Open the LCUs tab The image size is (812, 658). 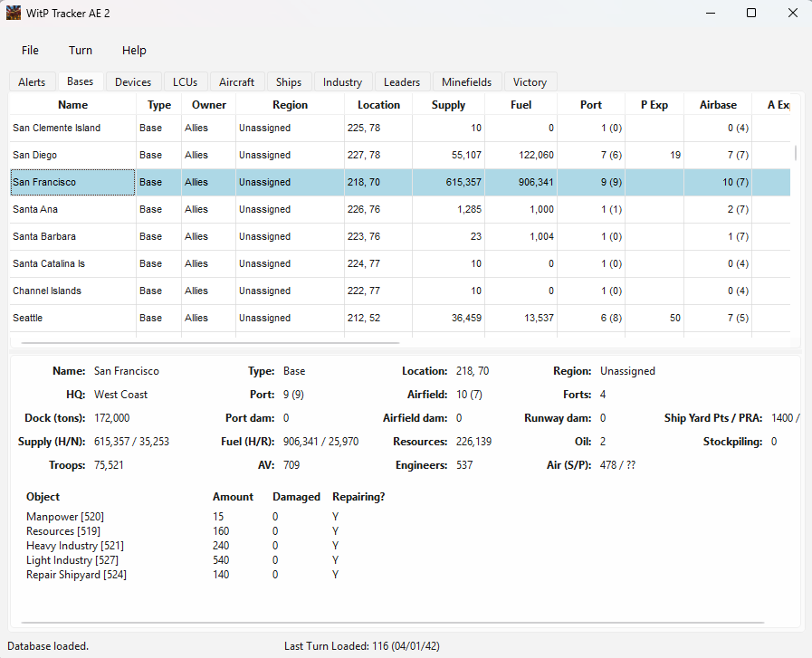click(186, 82)
